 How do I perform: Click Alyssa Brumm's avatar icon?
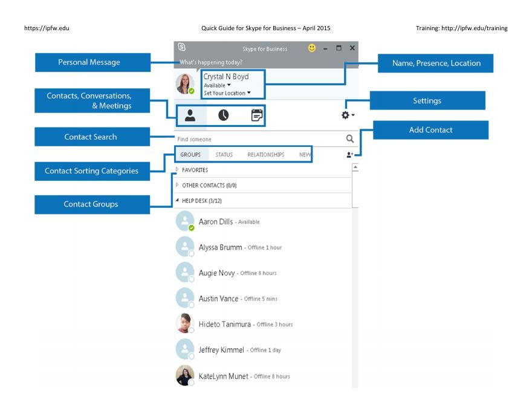click(185, 247)
